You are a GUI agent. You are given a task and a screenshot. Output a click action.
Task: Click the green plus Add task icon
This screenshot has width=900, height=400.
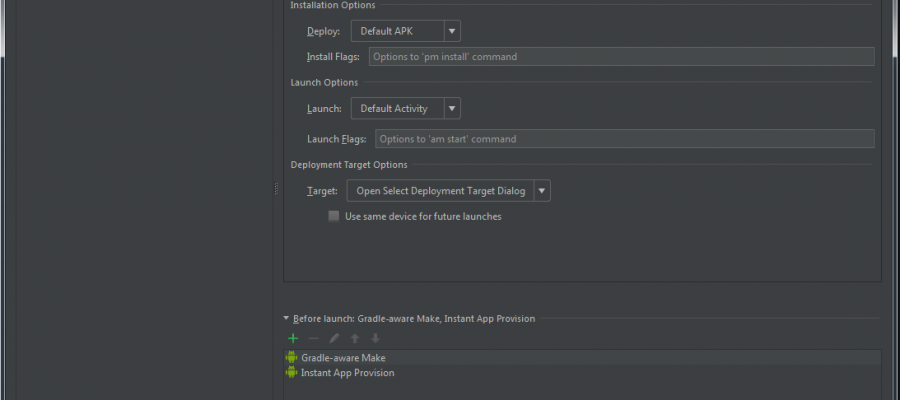coord(293,338)
